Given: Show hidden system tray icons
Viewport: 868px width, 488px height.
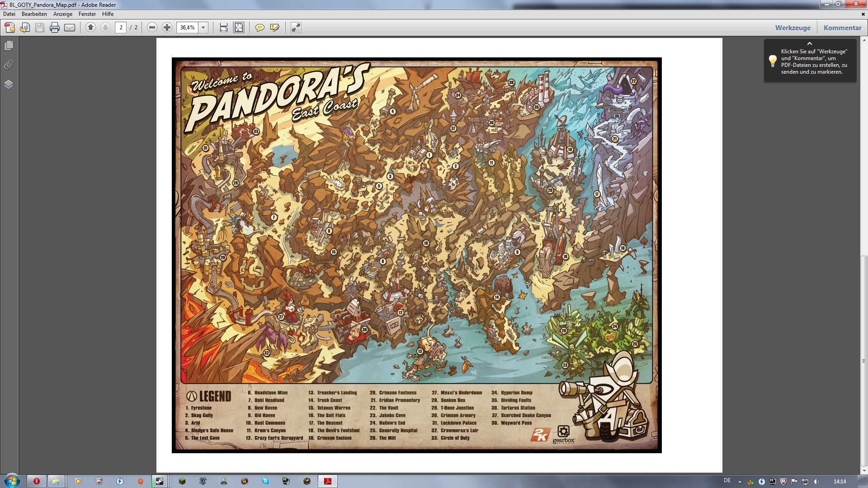Looking at the screenshot, I should (740, 482).
